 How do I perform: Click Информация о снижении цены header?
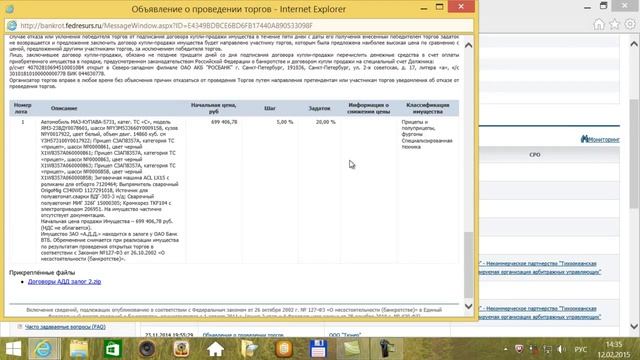click(369, 108)
